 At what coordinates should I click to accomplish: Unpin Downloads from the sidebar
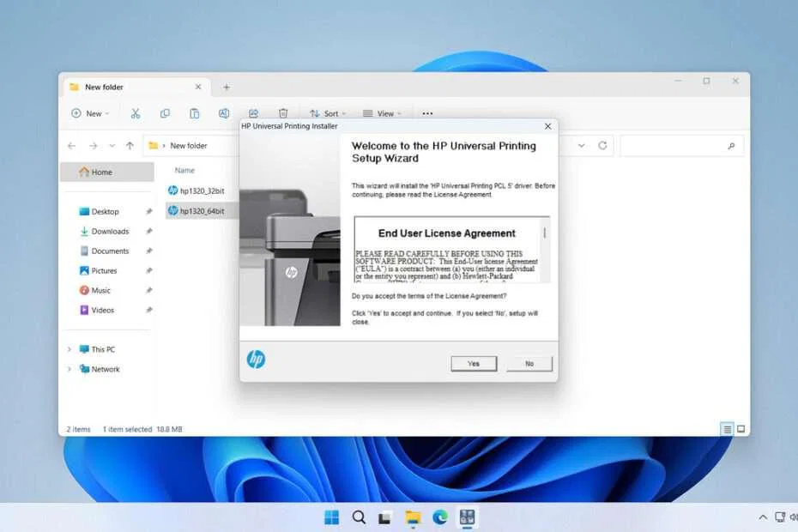coord(149,231)
